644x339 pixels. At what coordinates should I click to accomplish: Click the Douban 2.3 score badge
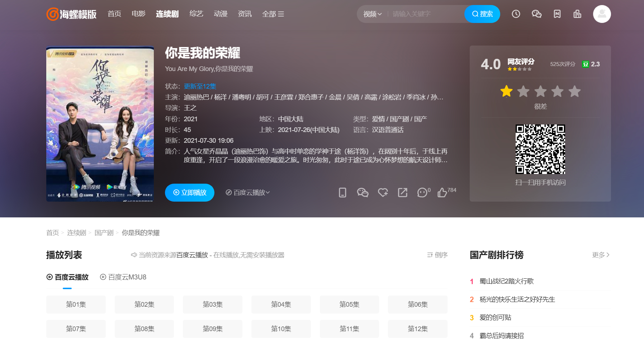pyautogui.click(x=591, y=64)
